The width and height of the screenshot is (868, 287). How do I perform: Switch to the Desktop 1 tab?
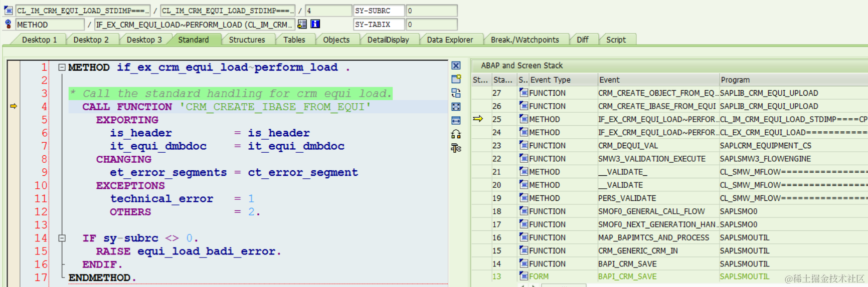point(39,40)
